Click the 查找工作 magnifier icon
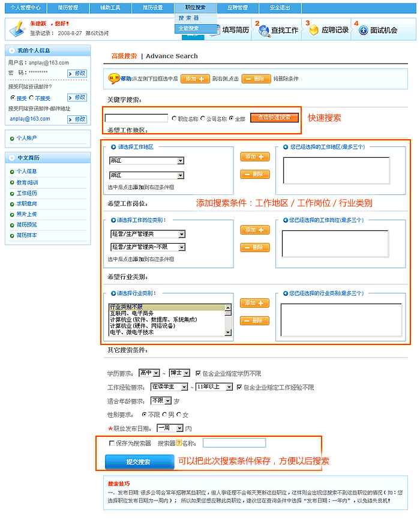This screenshot has height=519, width=420. pyautogui.click(x=264, y=31)
